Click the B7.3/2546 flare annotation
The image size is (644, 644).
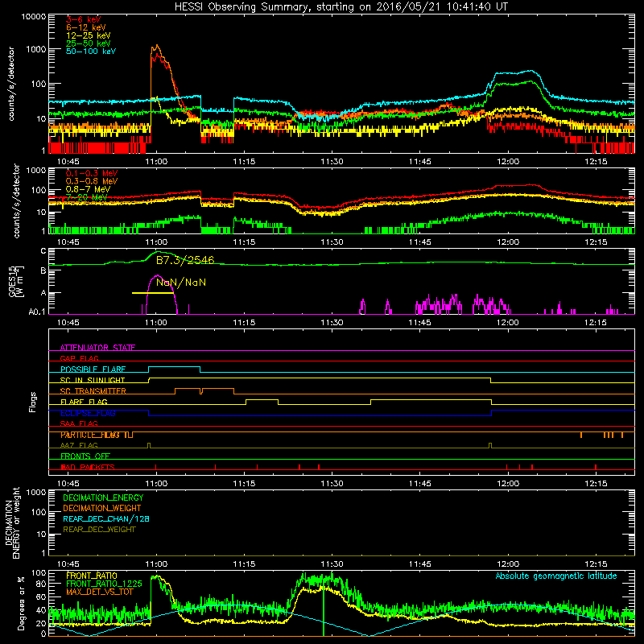185,260
